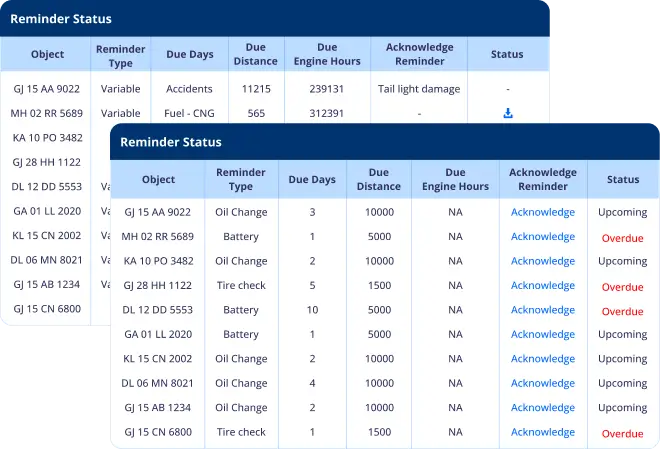Click the Due Distance header in the front table

pyautogui.click(x=378, y=180)
